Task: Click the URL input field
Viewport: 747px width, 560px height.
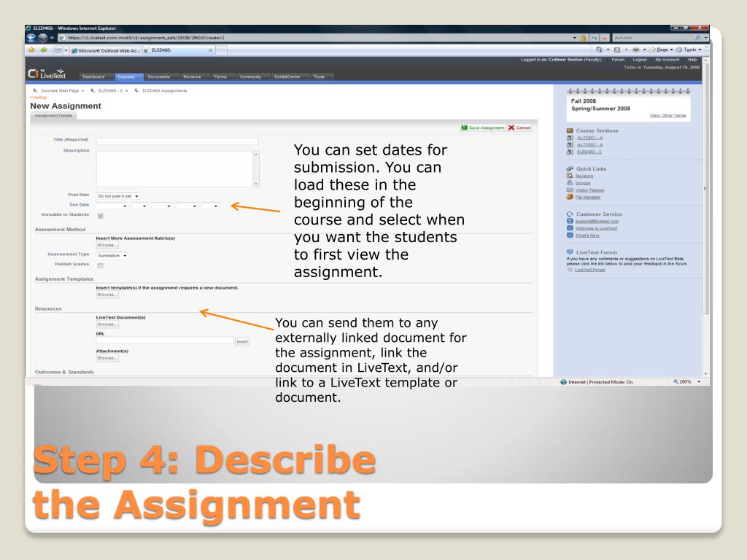Action: (165, 341)
